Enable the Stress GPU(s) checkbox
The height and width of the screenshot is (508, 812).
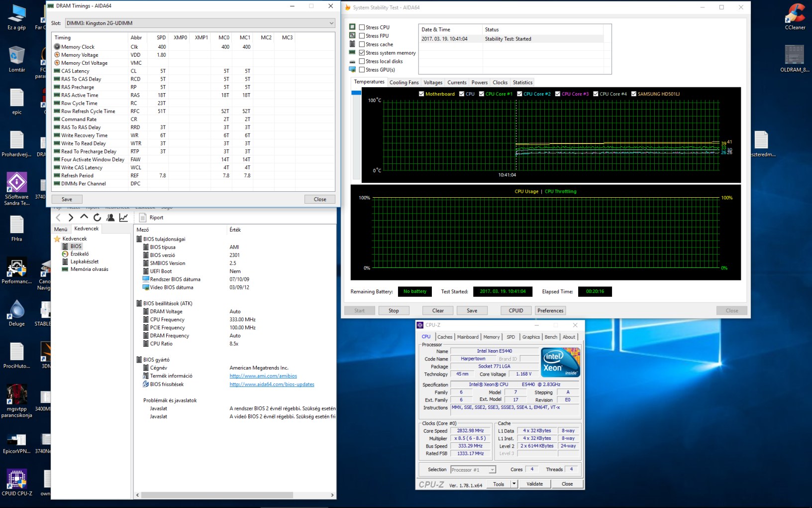[362, 70]
